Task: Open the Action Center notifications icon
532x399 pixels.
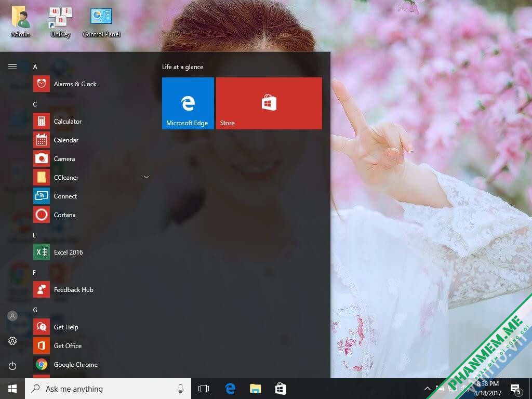Action: pos(515,389)
